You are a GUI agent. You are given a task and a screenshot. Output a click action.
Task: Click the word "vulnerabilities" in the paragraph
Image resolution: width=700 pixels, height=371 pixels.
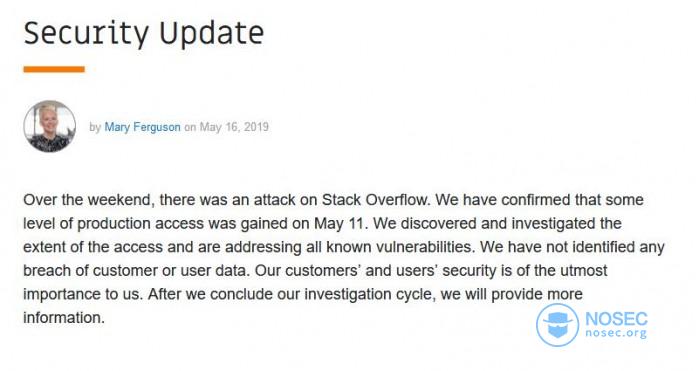coord(423,247)
